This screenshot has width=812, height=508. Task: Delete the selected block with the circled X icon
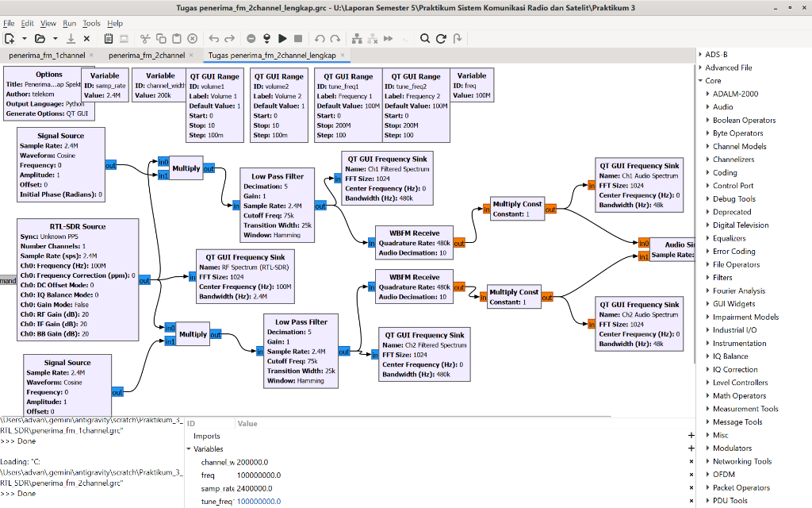coord(192,38)
